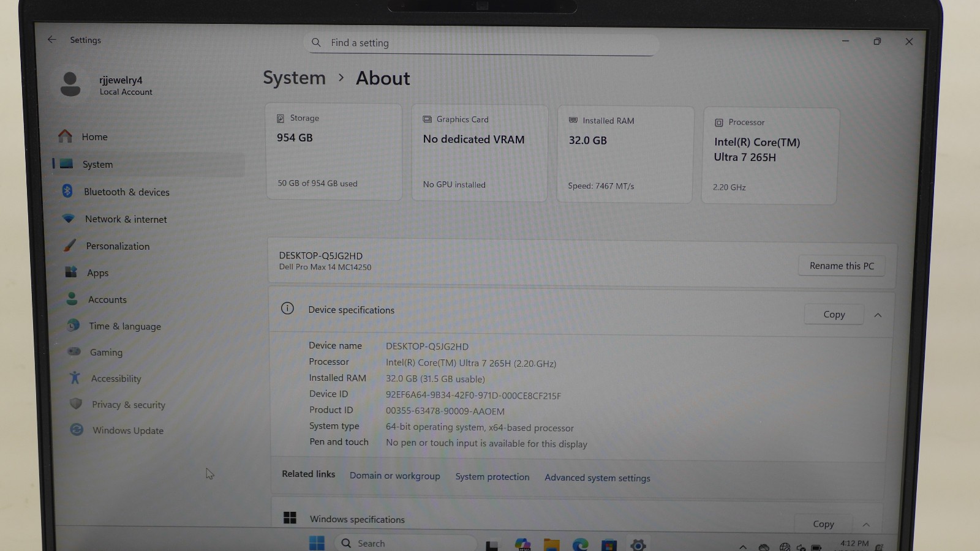The height and width of the screenshot is (551, 980).
Task: Click the Bluetooth icon in sidebar
Action: tap(67, 191)
